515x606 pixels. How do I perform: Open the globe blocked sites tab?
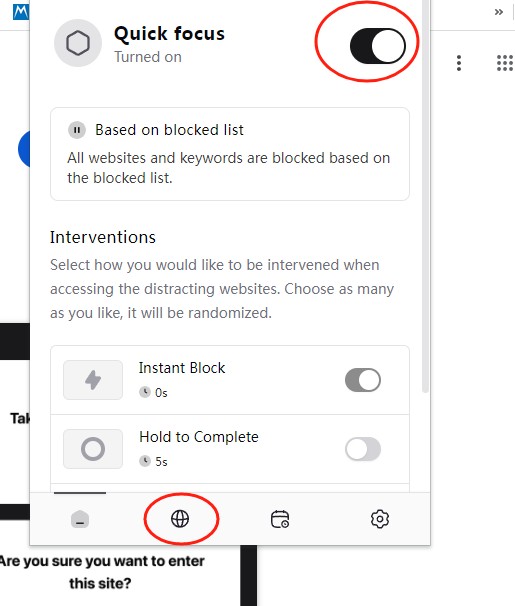point(180,519)
